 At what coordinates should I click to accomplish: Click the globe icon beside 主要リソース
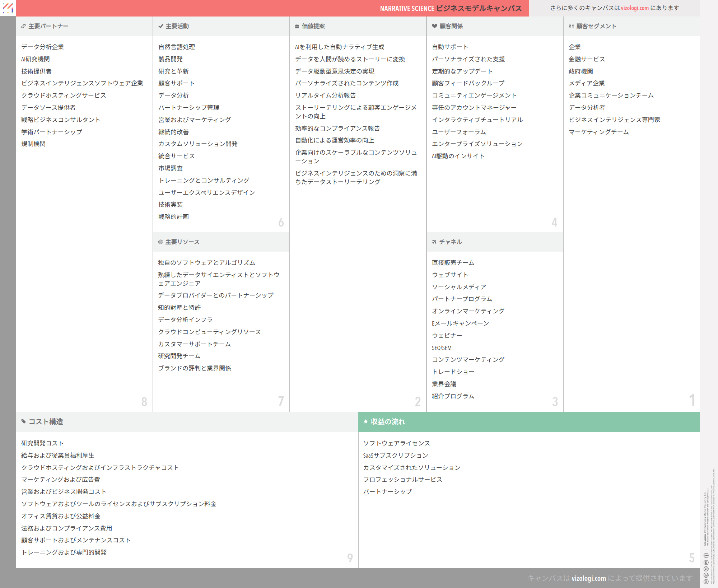pos(160,242)
